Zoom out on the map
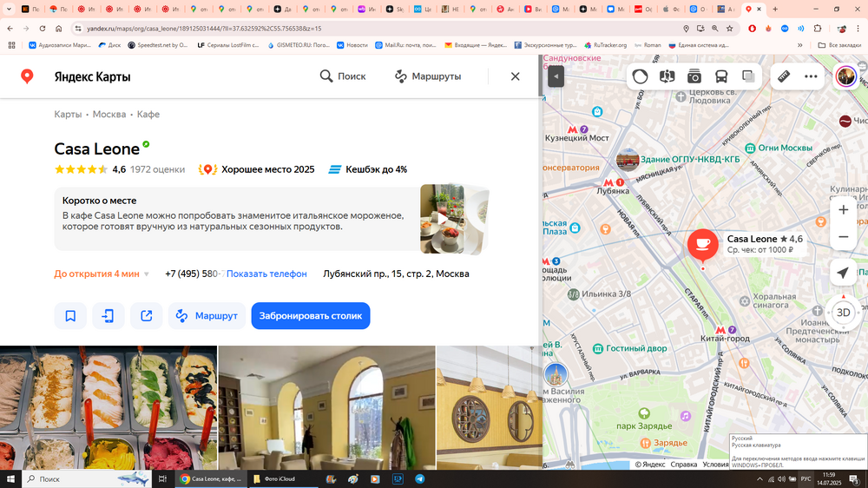This screenshot has width=868, height=488. click(843, 237)
